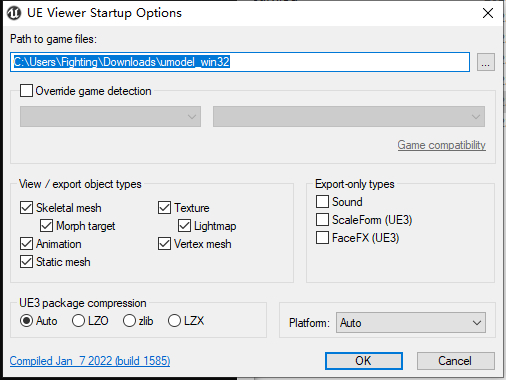Close the UE Viewer Startup Options dialog
The height and width of the screenshot is (380, 506).
pyautogui.click(x=488, y=13)
